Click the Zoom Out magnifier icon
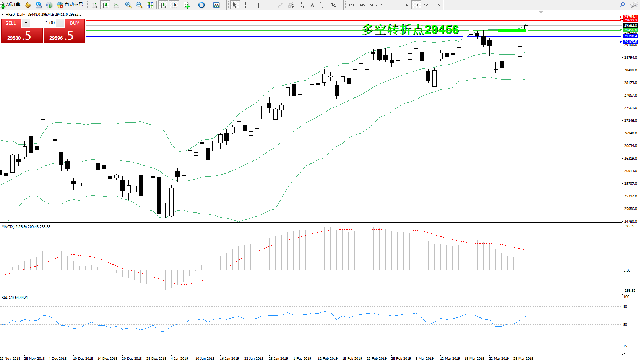Viewport: 640px width, 364px height. pos(139,5)
